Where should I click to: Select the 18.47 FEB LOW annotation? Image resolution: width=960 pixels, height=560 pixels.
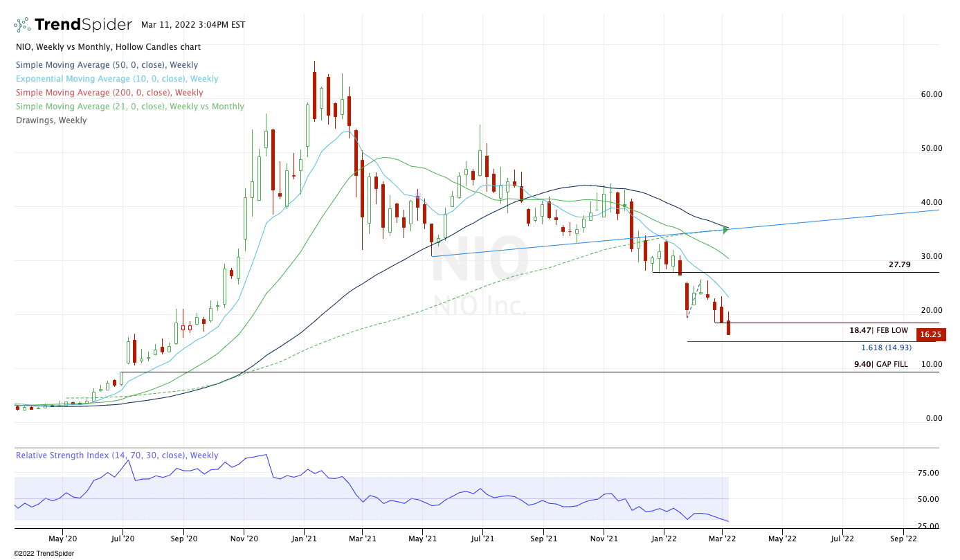(x=879, y=331)
